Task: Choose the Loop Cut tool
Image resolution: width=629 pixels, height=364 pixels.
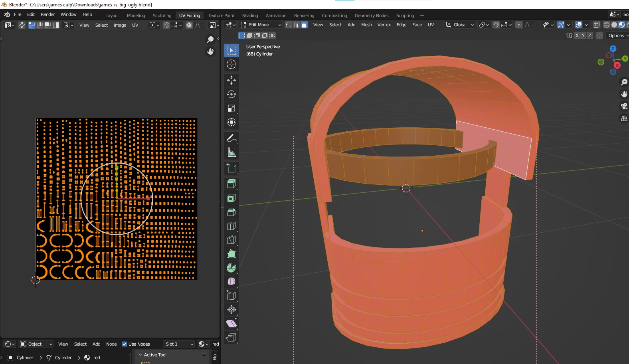Action: pyautogui.click(x=231, y=226)
